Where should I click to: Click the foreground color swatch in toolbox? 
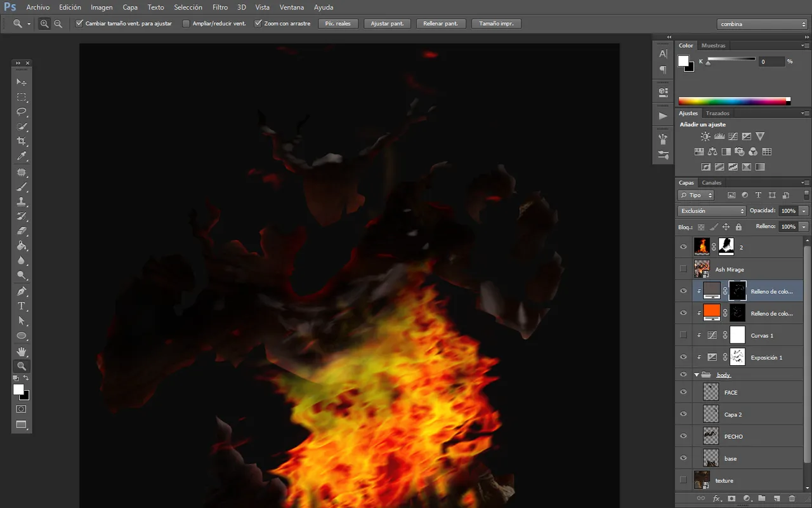[x=18, y=389]
